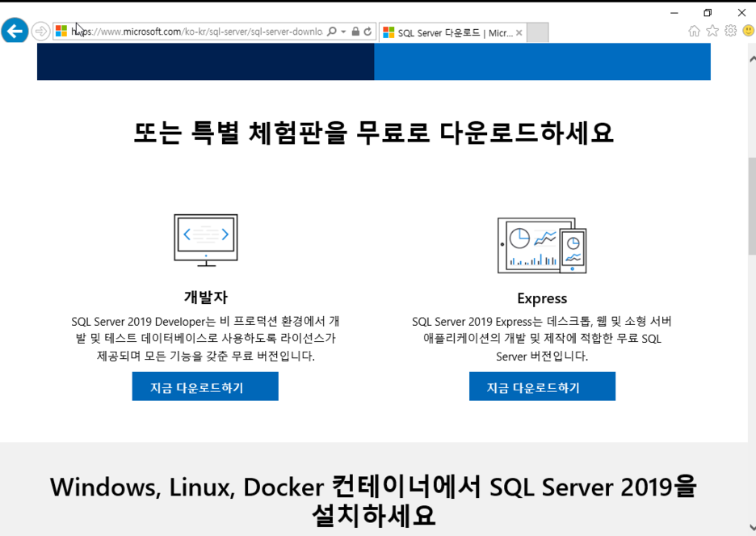Close the SQL Server 다운로드 tab

519,33
